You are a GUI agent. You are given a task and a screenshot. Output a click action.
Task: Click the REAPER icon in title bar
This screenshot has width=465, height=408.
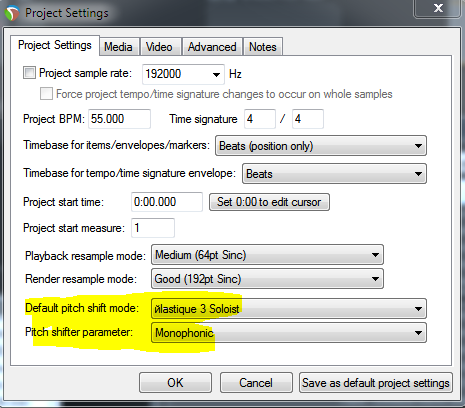(12, 13)
